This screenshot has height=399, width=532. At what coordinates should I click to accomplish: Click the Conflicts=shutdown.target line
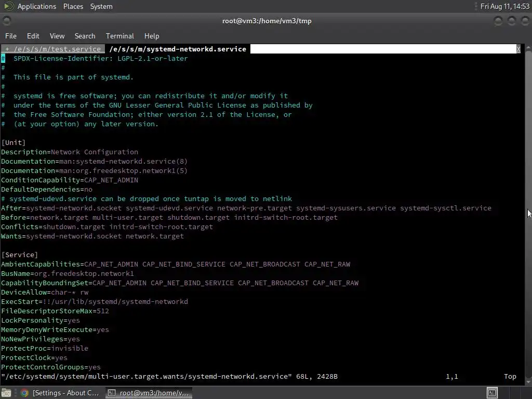point(107,227)
